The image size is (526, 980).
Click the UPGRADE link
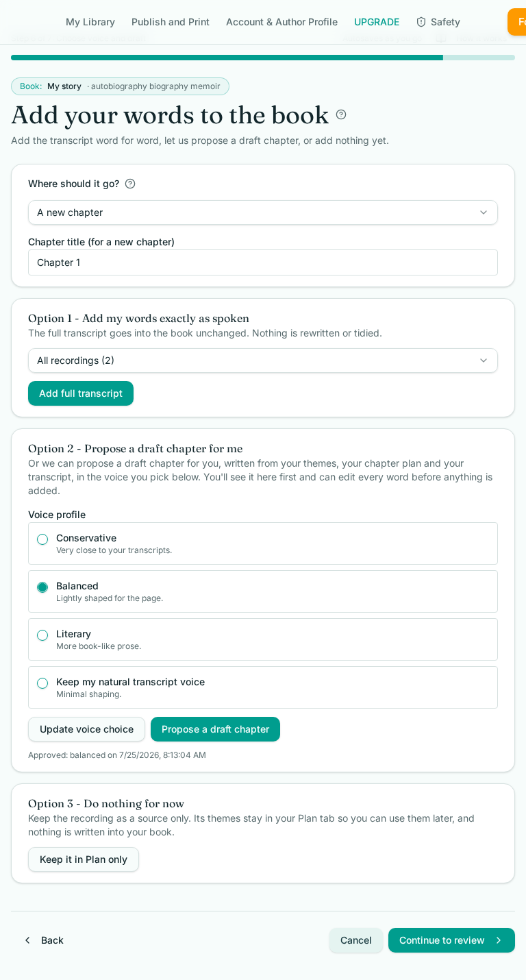pos(377,22)
